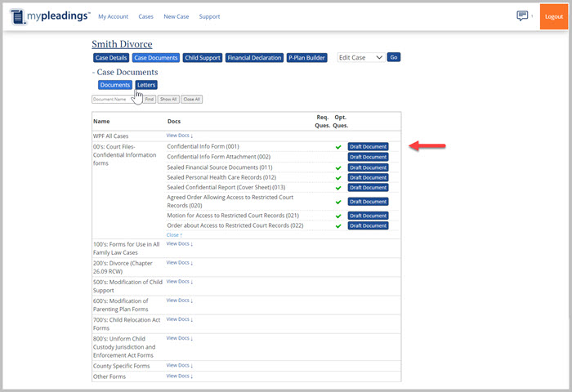
Task: Open the chat messages icon
Action: 522,16
